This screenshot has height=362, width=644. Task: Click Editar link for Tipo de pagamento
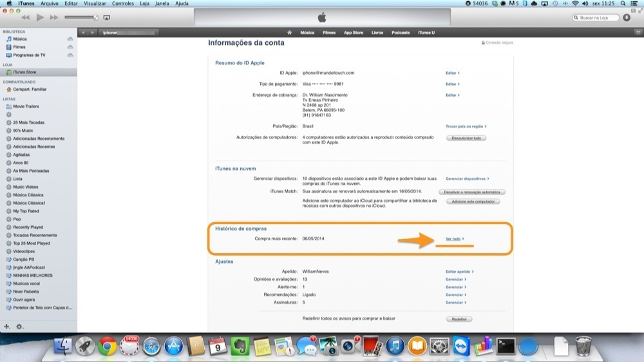[452, 84]
